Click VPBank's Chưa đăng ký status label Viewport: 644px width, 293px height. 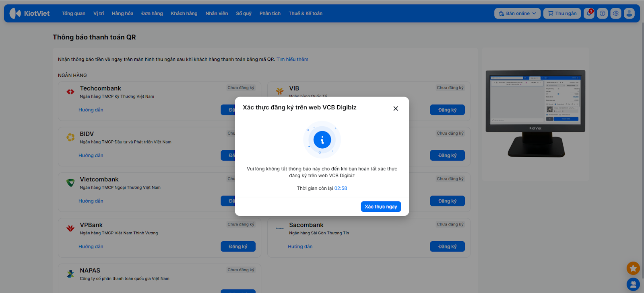[241, 224]
